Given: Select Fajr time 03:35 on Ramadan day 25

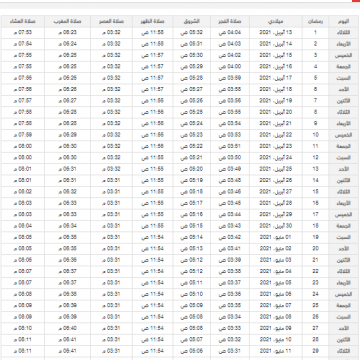Looking at the screenshot, I should coord(230,305).
